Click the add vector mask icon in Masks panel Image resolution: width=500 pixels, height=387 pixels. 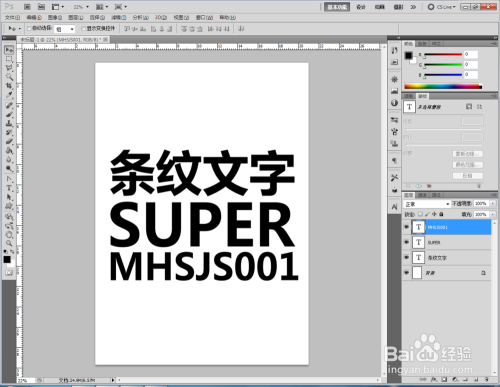tap(479, 107)
